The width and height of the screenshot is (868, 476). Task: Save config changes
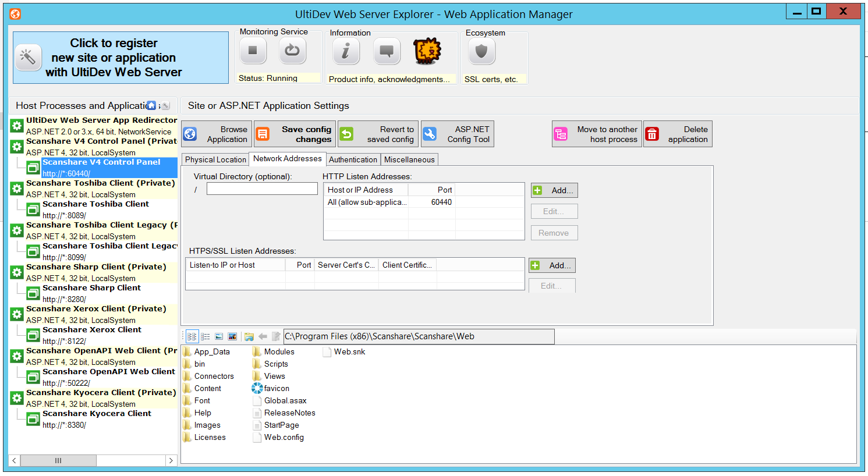click(295, 134)
